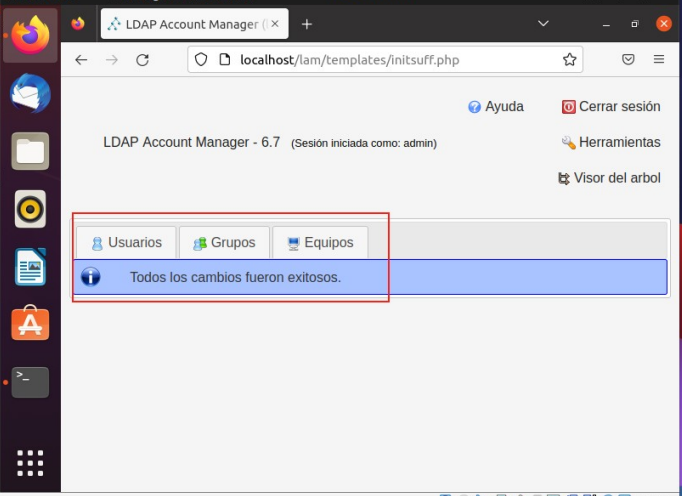Open Rhythmbox music player in the dock

[x=30, y=209]
